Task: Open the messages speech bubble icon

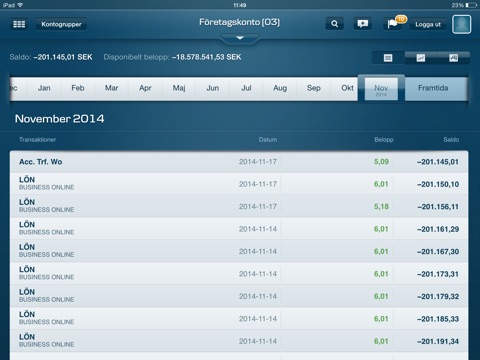Action: pyautogui.click(x=363, y=24)
